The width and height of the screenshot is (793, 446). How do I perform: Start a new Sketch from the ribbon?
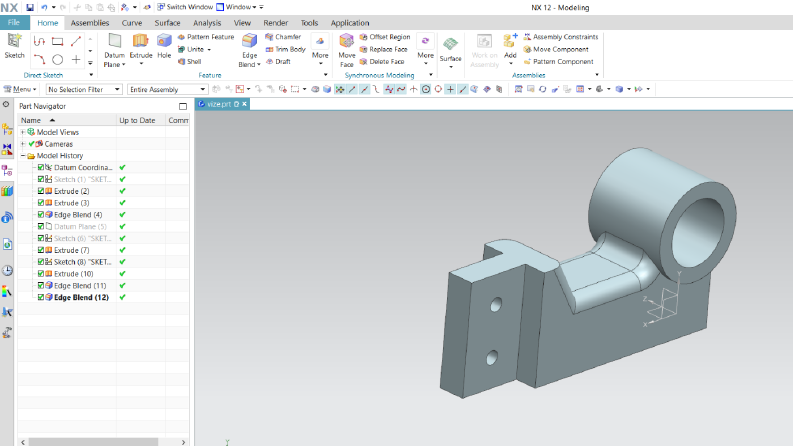pos(14,46)
